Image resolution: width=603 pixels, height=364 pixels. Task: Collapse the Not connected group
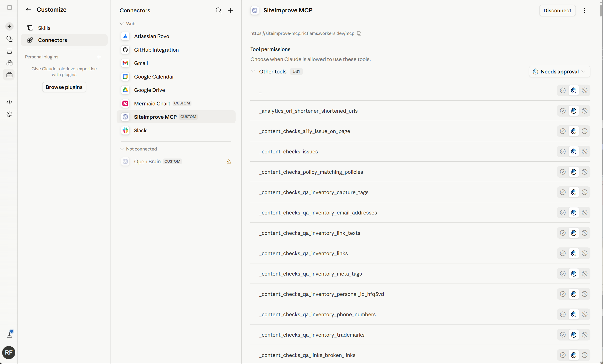122,149
